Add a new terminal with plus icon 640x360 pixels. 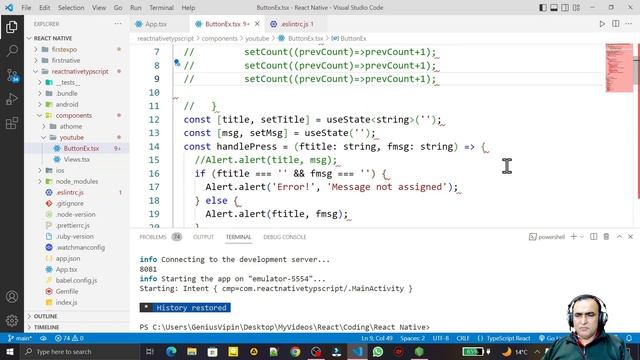point(573,237)
